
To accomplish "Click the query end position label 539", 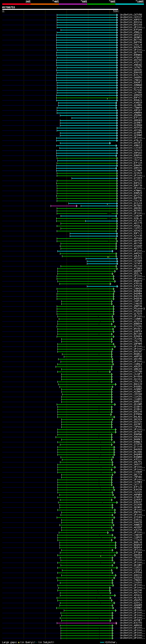I will point(115,11).
